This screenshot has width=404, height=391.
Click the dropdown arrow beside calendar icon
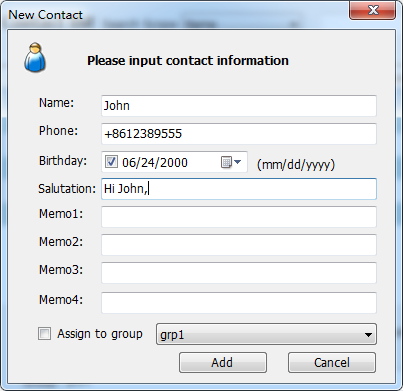(237, 162)
